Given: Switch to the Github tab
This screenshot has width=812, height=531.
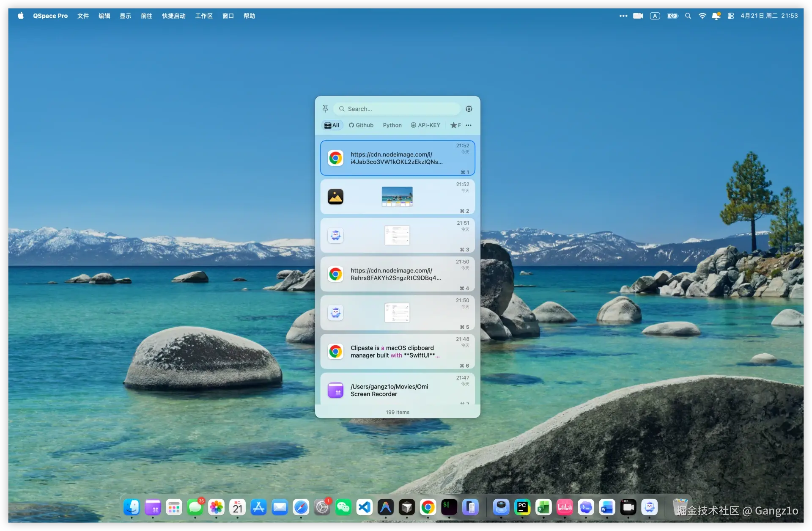Looking at the screenshot, I should tap(361, 125).
